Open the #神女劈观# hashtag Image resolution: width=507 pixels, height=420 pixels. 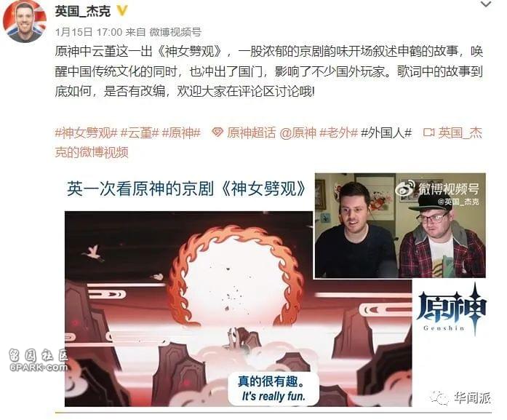pyautogui.click(x=86, y=133)
